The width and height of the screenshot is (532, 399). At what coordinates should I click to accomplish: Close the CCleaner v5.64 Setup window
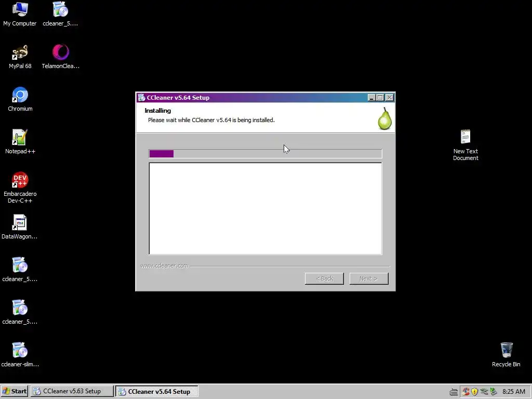click(x=390, y=98)
